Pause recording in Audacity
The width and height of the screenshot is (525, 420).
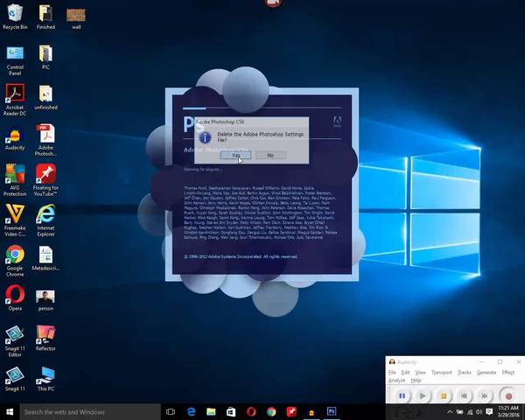point(402,395)
